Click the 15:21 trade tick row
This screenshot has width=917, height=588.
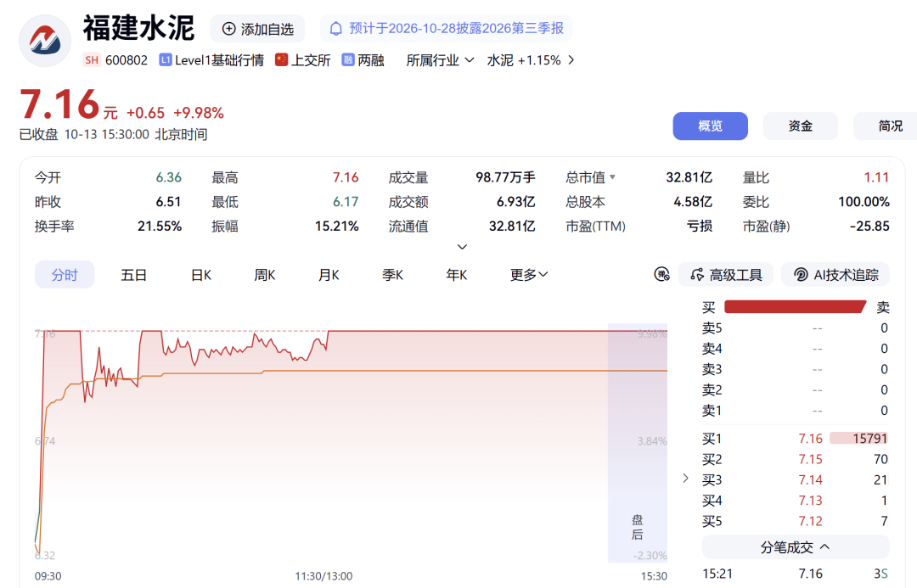(796, 574)
